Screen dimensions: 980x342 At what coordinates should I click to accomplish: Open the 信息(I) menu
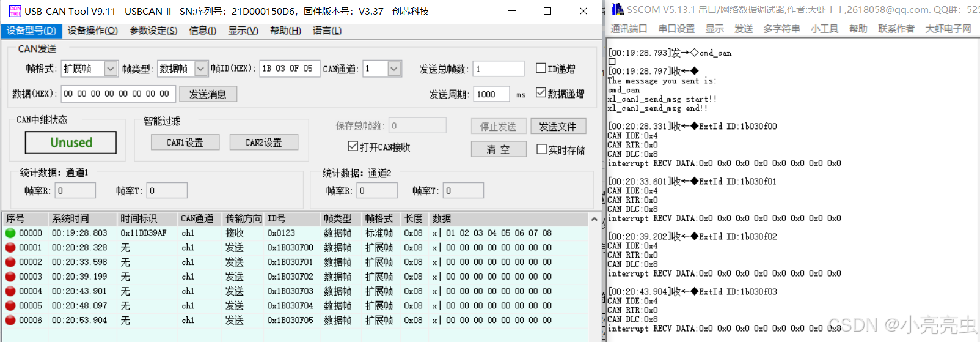202,31
